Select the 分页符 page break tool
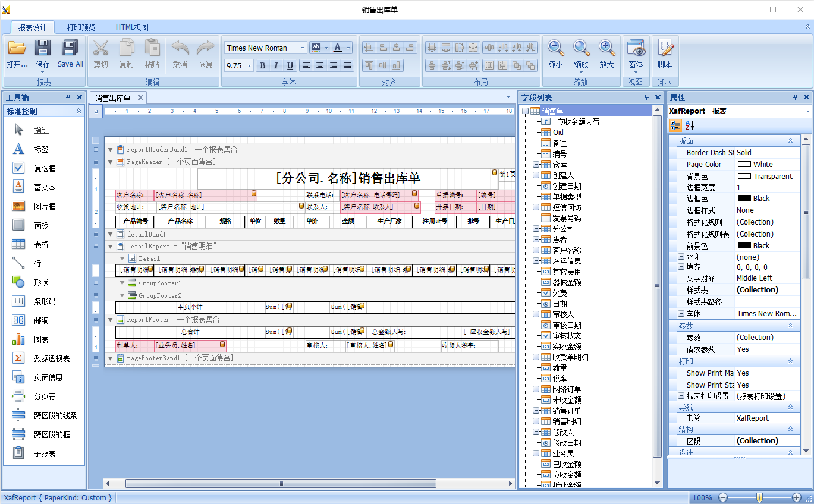Screen dimensions: 814x504 (45, 396)
